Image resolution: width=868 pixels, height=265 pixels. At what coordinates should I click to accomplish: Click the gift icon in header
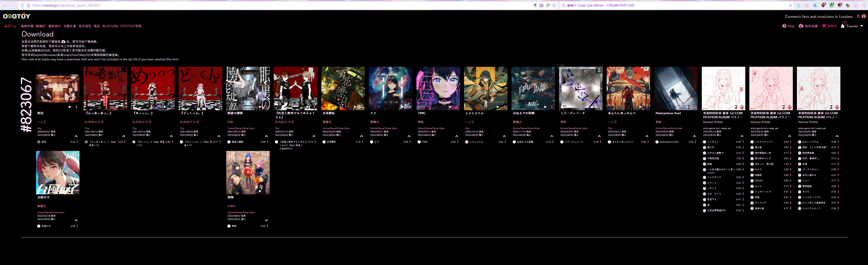click(864, 16)
